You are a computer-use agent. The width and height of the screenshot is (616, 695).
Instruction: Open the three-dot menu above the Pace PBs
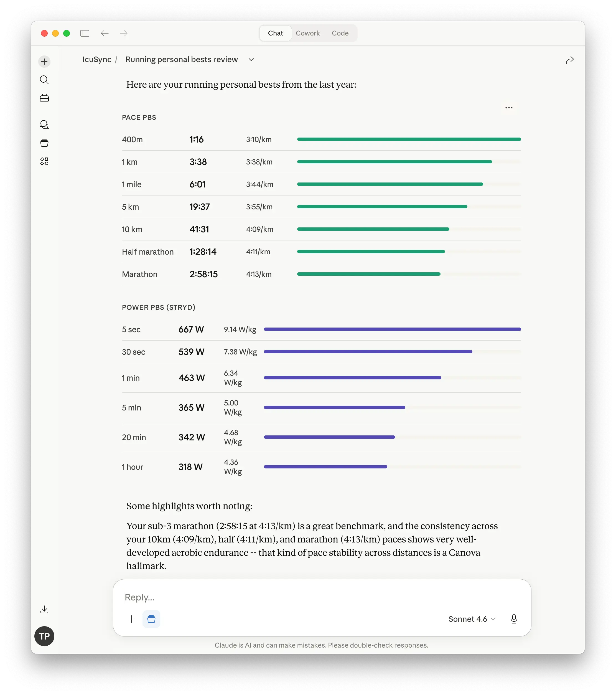[508, 108]
